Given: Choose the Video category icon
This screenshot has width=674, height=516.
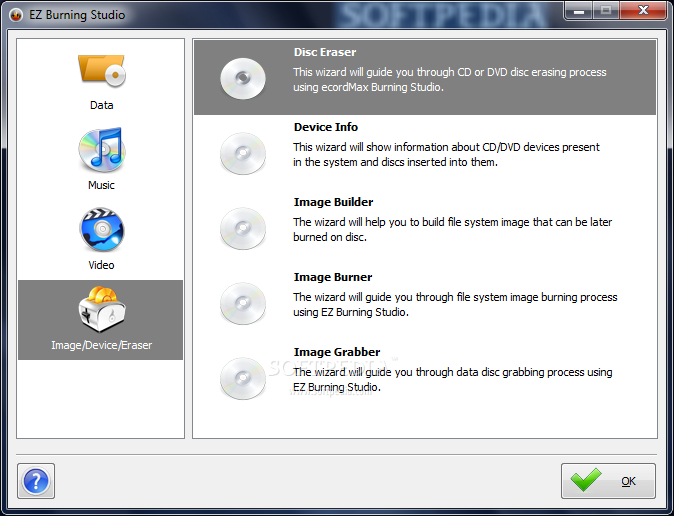Looking at the screenshot, I should click(101, 229).
